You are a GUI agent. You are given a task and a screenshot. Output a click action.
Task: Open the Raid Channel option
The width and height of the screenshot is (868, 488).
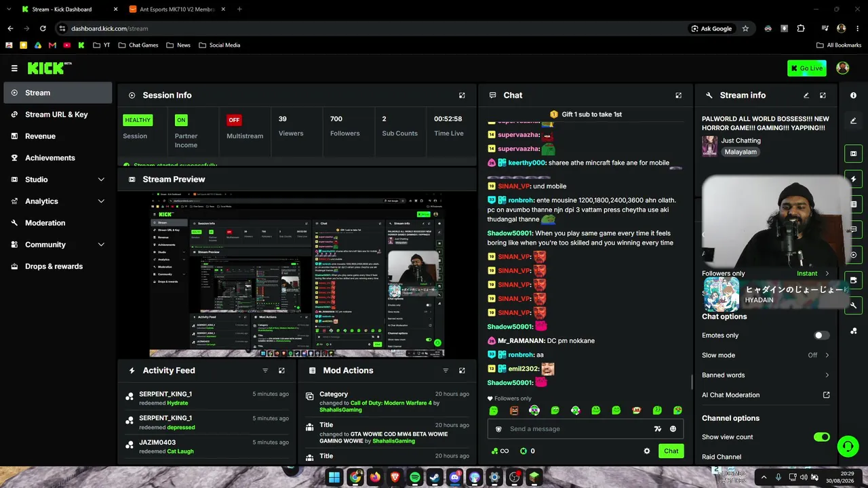tap(722, 457)
